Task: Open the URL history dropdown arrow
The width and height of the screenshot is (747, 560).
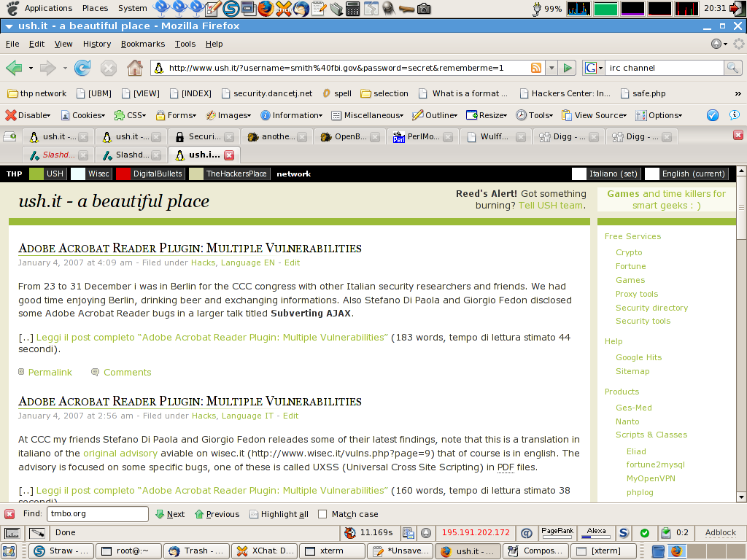Action: [x=551, y=68]
